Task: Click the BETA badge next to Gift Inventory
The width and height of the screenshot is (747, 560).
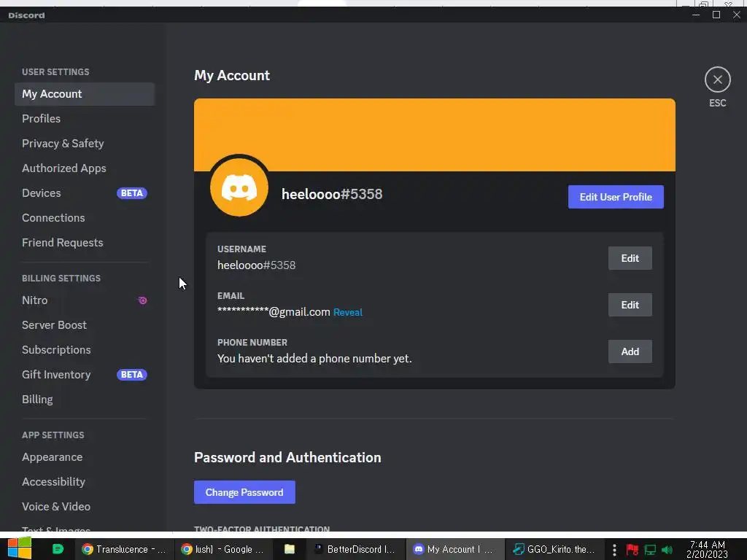Action: click(x=132, y=375)
